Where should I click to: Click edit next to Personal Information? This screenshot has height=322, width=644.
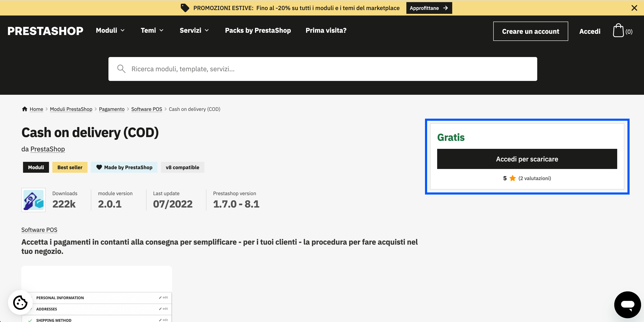click(164, 297)
